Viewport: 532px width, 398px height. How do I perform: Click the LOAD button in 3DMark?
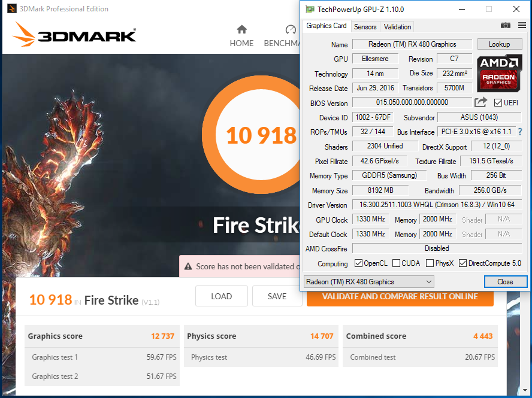(222, 296)
